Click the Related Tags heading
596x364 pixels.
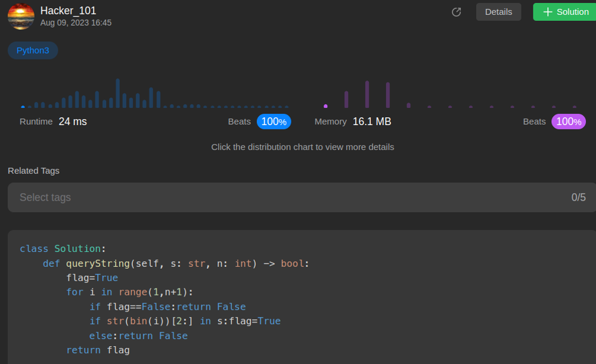click(33, 171)
